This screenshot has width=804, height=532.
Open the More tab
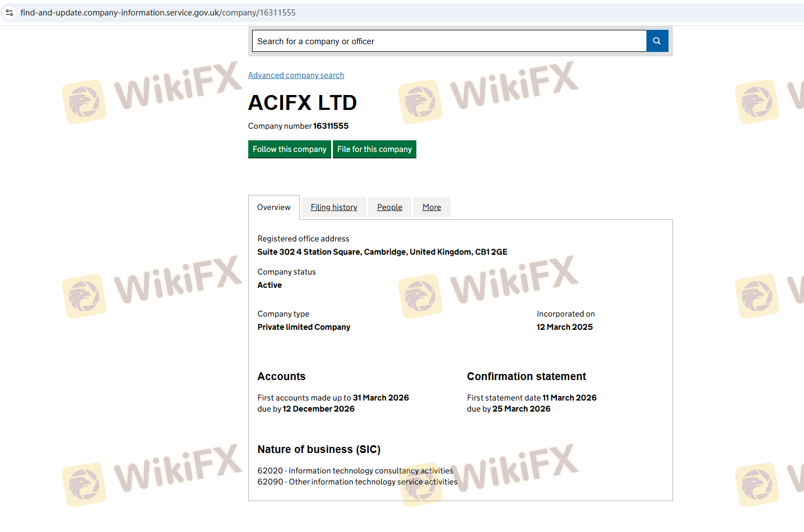[x=431, y=207]
